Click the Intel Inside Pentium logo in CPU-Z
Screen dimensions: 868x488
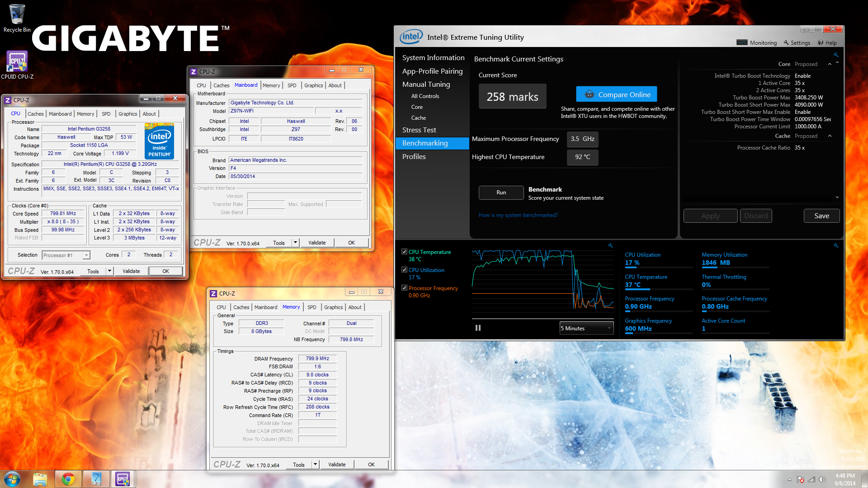coord(160,141)
